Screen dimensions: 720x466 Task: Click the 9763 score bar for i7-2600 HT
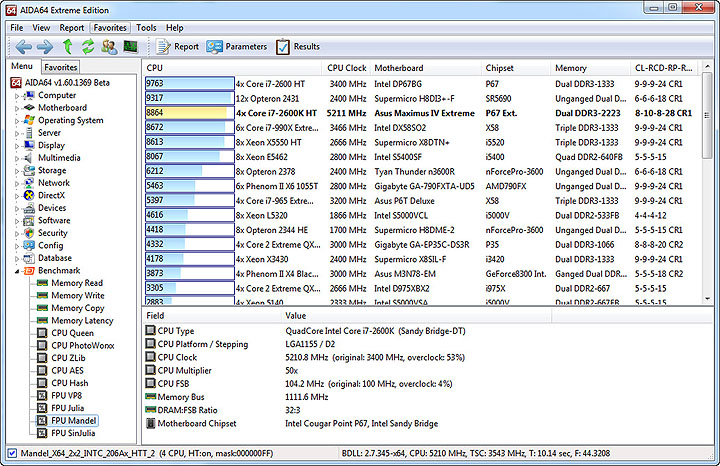[190, 84]
